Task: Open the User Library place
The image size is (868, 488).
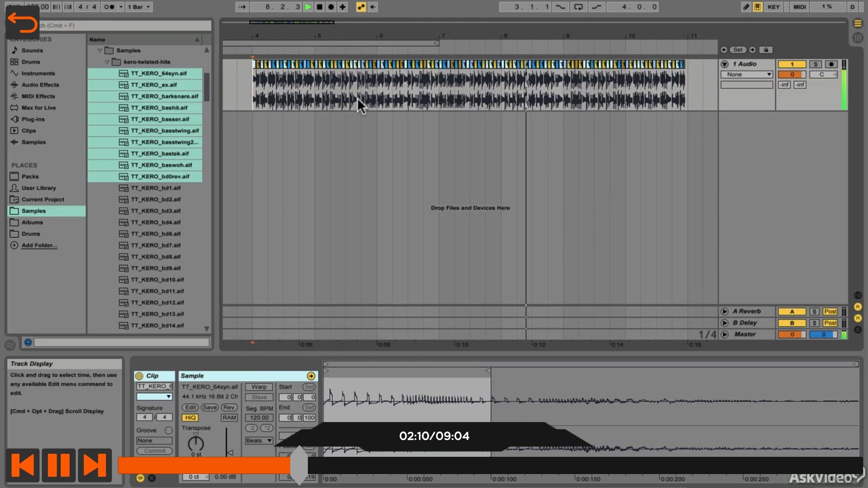Action: pos(38,188)
